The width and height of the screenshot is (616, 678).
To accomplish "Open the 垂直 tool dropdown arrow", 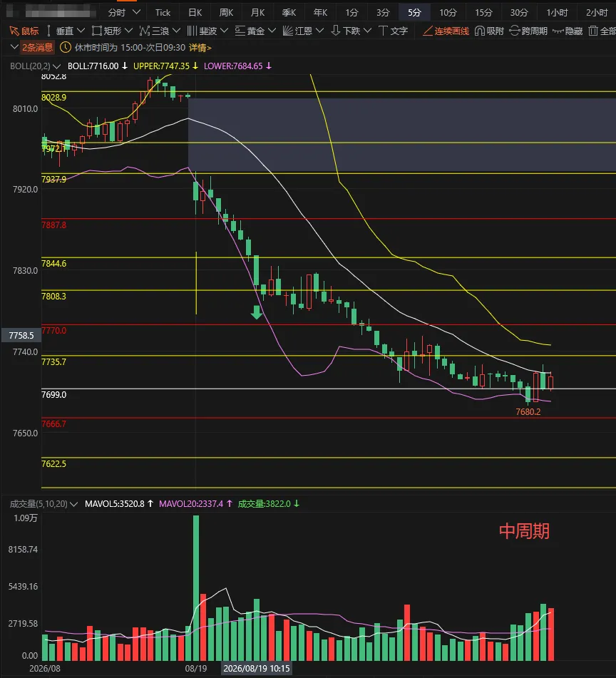I will point(81,31).
